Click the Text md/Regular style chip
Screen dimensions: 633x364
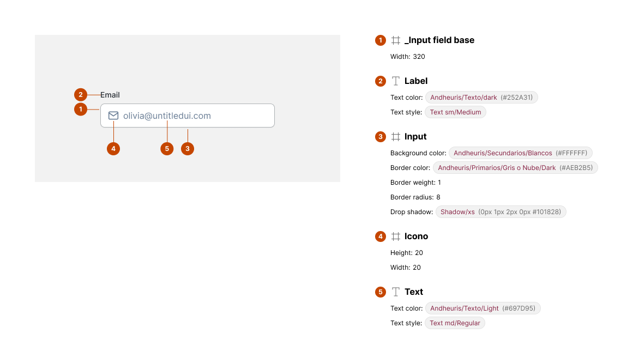tap(455, 323)
